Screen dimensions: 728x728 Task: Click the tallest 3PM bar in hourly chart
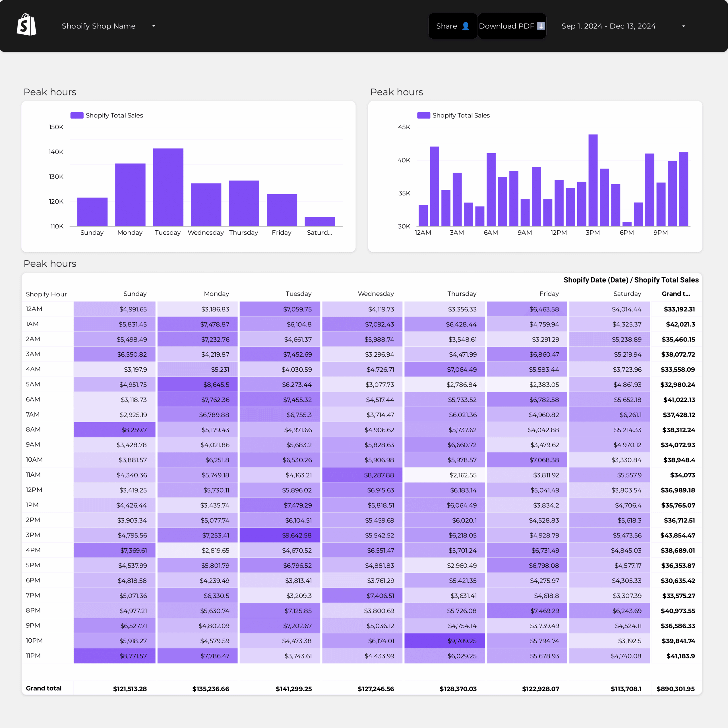click(593, 180)
